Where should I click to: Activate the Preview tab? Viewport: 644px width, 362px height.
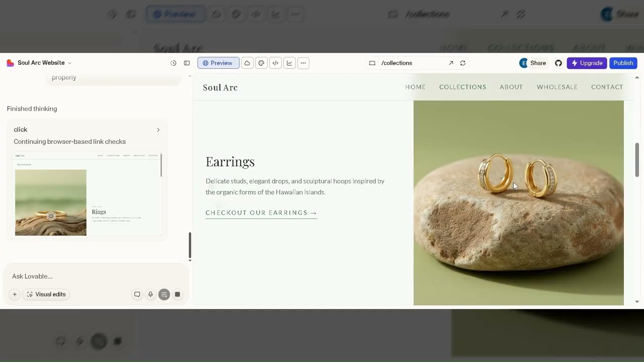[x=218, y=63]
